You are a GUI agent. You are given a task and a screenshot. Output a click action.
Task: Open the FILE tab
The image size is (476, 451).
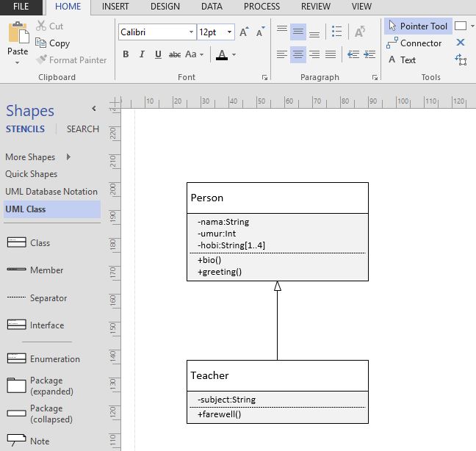21,7
